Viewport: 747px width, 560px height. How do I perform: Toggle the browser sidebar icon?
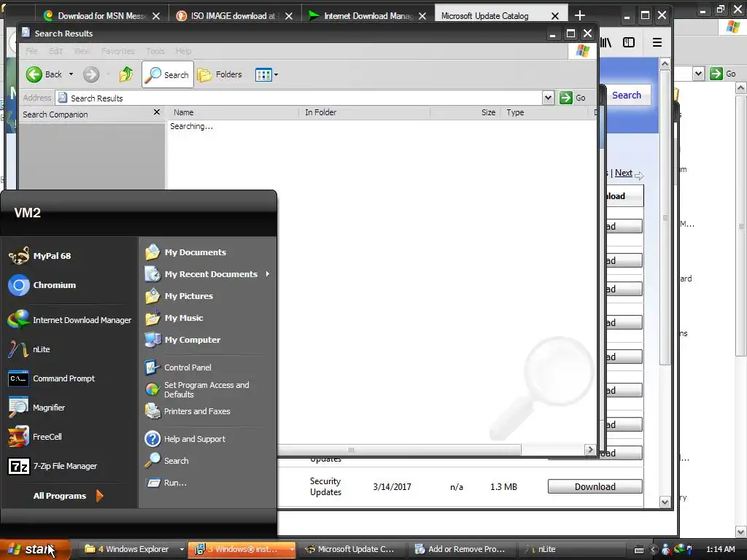tap(629, 43)
